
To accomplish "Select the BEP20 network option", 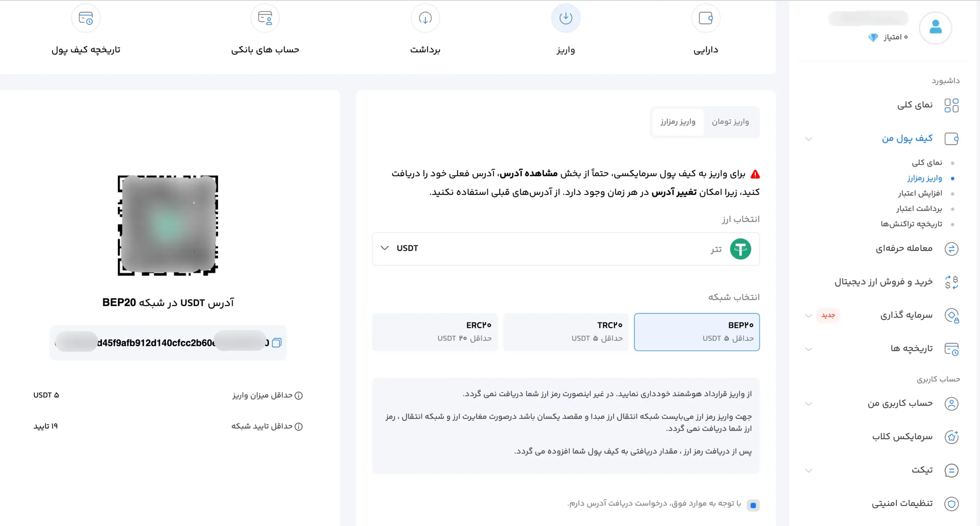I will [697, 332].
